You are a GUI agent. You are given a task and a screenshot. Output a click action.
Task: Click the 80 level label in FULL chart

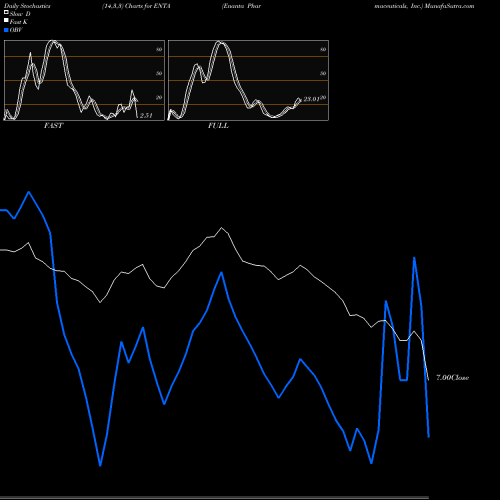tap(323, 49)
